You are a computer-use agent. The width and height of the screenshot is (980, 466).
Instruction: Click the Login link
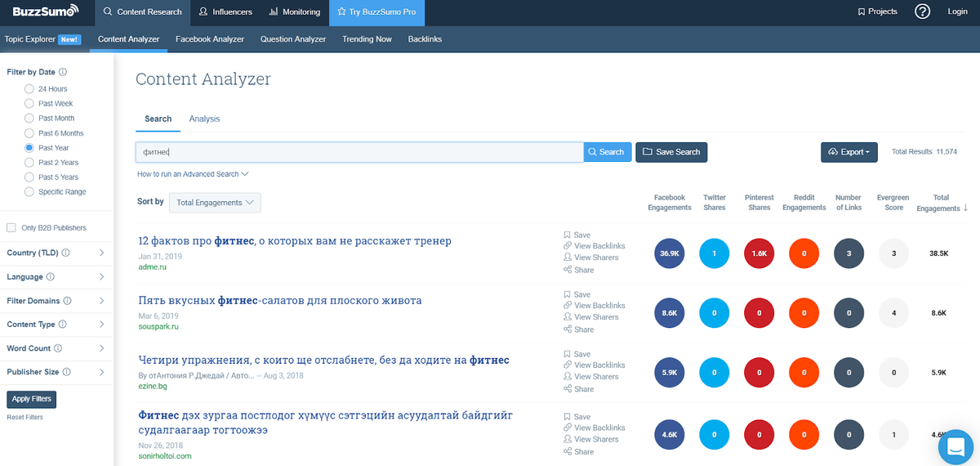pyautogui.click(x=957, y=11)
